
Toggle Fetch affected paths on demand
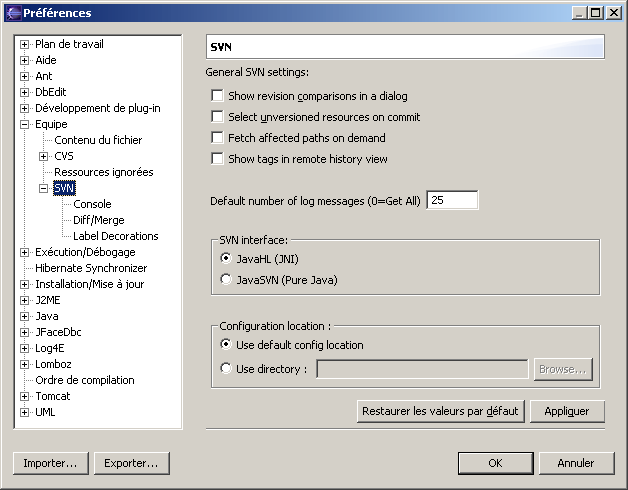click(217, 138)
